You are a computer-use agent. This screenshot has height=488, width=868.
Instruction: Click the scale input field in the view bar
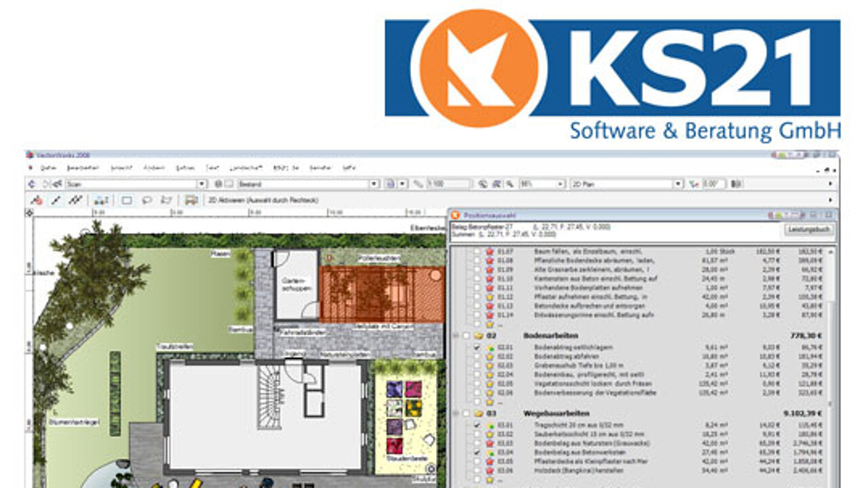click(x=448, y=184)
